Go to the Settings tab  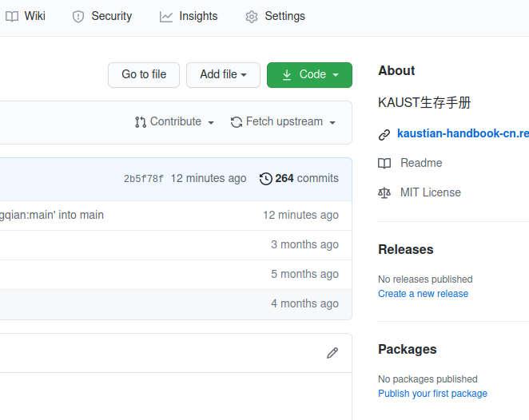click(x=276, y=16)
